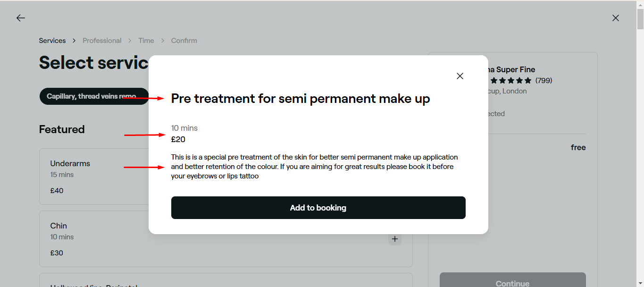644x287 pixels.
Task: View the (799) reviews count
Action: coord(544,81)
